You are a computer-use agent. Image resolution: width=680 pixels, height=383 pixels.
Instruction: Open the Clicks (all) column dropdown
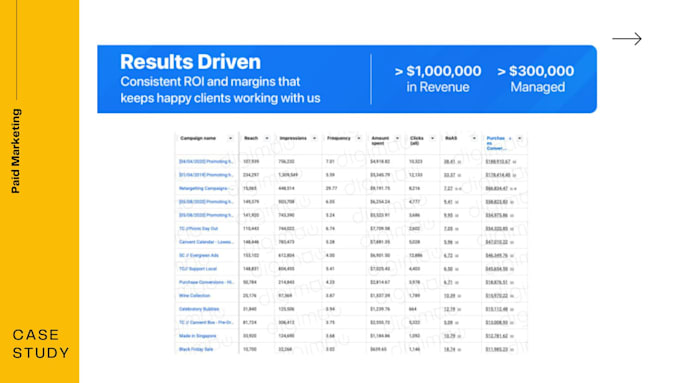(x=432, y=138)
